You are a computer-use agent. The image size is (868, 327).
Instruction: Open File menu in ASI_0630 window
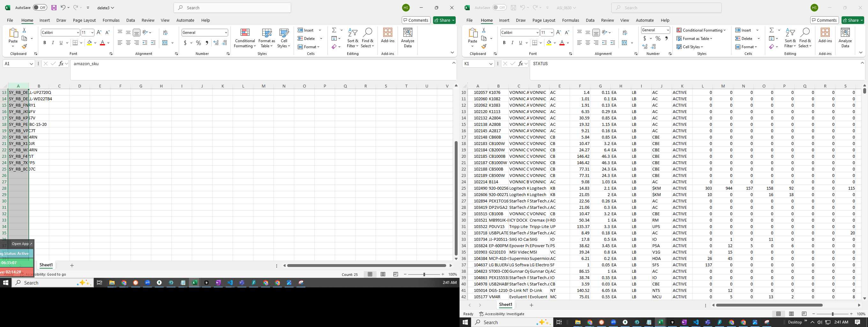pos(469,20)
